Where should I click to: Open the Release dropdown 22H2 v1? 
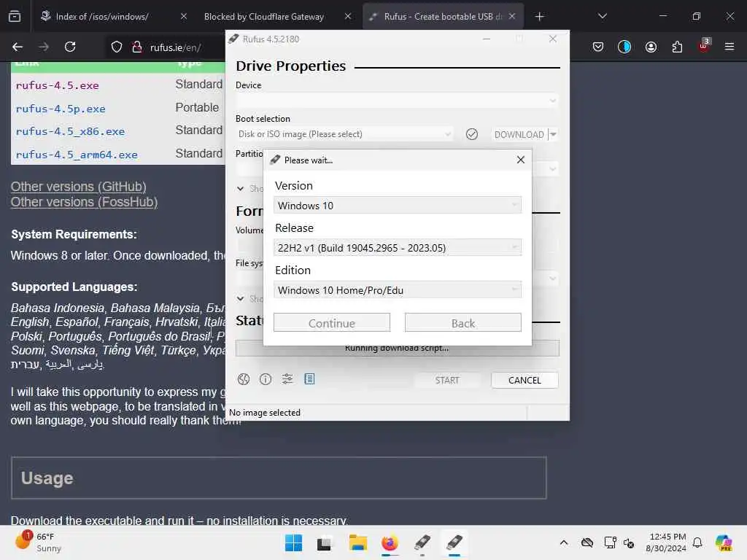(x=398, y=248)
